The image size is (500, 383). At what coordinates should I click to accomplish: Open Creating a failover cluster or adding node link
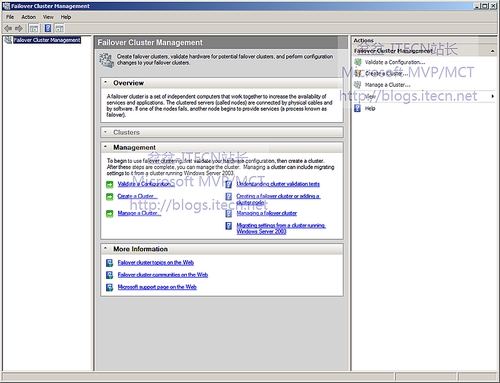(278, 199)
